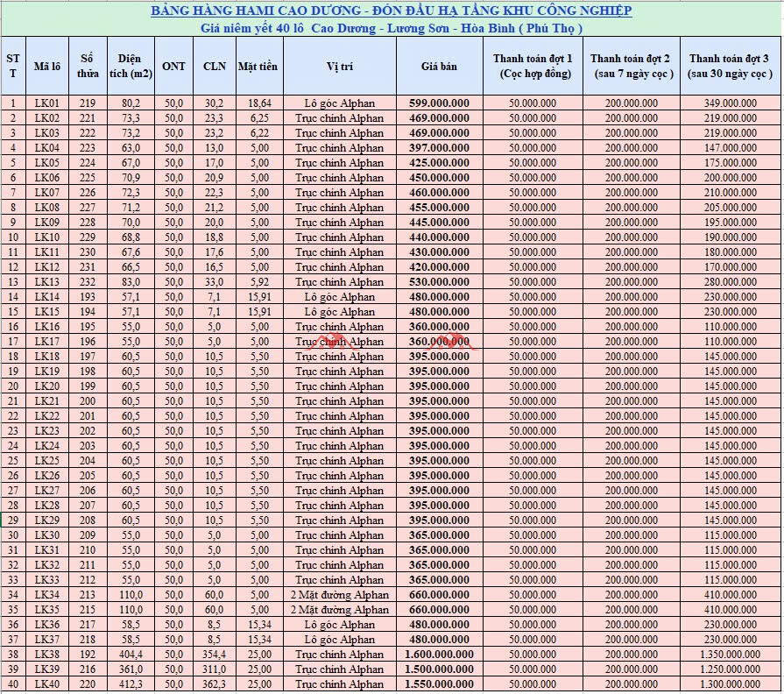Select the frontage cell showing 18,64
Screen dimensions: 784x694
pos(258,103)
